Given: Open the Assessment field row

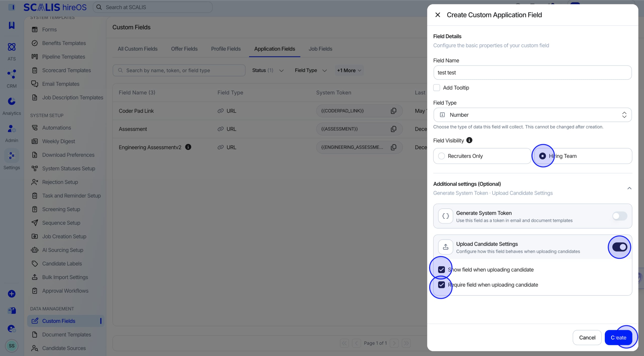Looking at the screenshot, I should click(x=270, y=129).
